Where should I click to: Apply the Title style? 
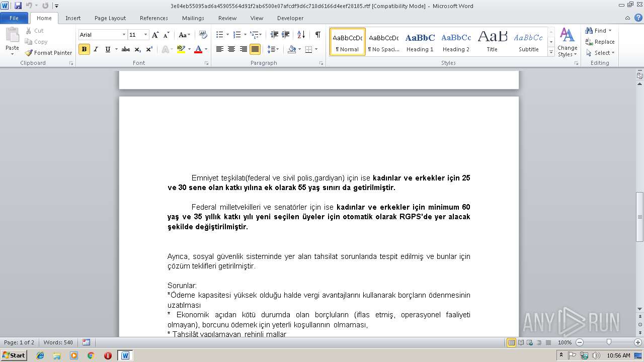tap(492, 42)
